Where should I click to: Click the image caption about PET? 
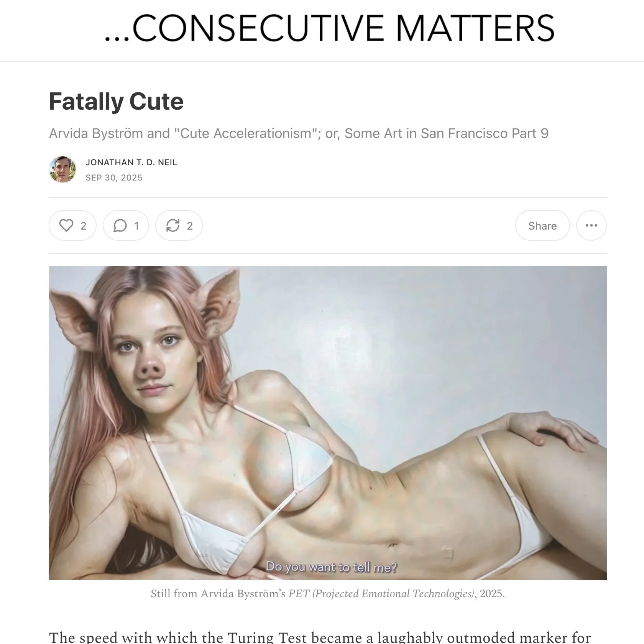[327, 593]
